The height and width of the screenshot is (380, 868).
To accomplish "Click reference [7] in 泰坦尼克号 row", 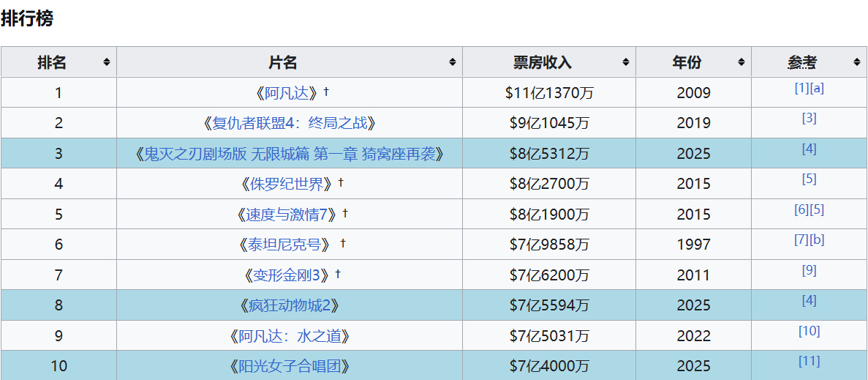I will point(801,239).
